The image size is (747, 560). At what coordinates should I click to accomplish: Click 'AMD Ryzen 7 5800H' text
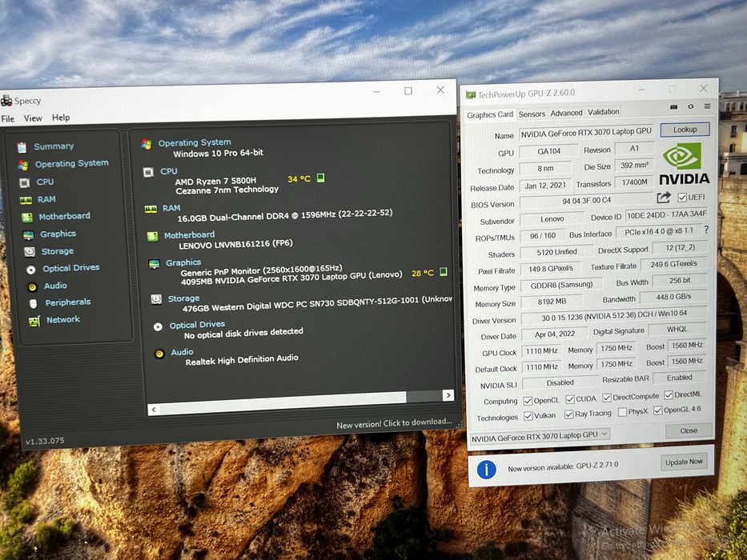(216, 182)
